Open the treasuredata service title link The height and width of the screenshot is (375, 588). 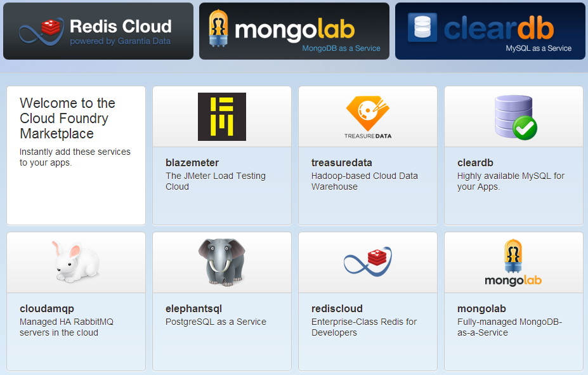342,162
